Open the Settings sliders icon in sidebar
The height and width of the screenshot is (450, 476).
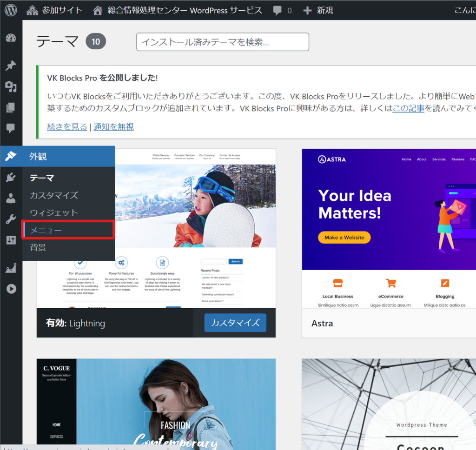coord(11,240)
